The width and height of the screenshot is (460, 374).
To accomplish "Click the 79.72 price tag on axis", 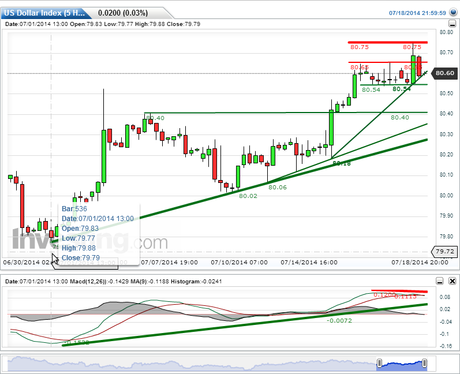I will click(445, 251).
